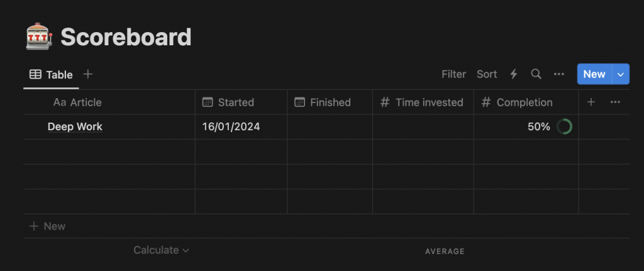This screenshot has height=271, width=644.
Task: Open the Deep Work article page
Action: 75,127
